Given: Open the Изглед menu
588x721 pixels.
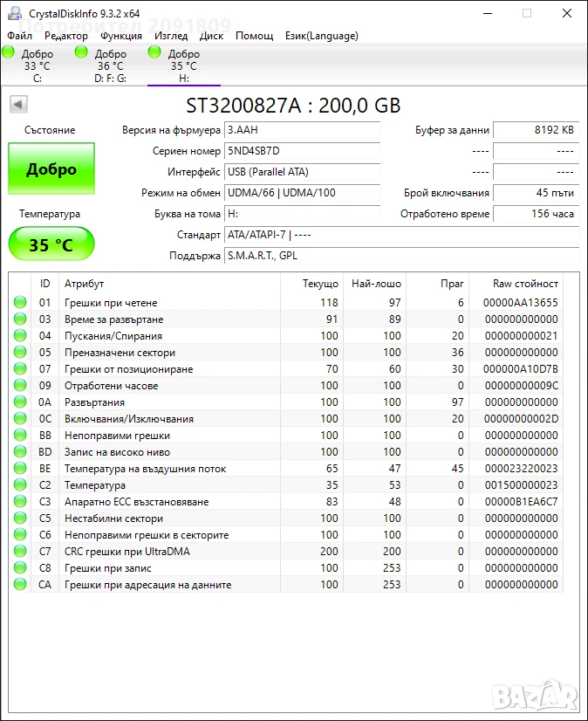Looking at the screenshot, I should pos(171,36).
